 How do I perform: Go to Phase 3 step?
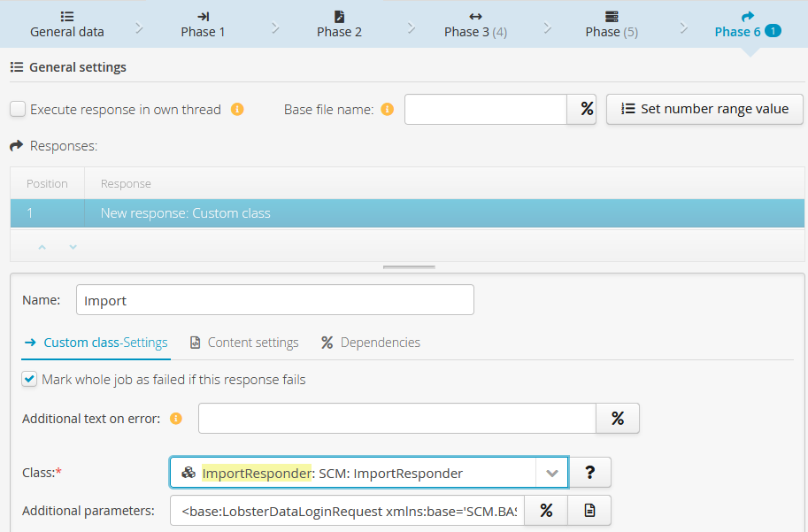475,24
